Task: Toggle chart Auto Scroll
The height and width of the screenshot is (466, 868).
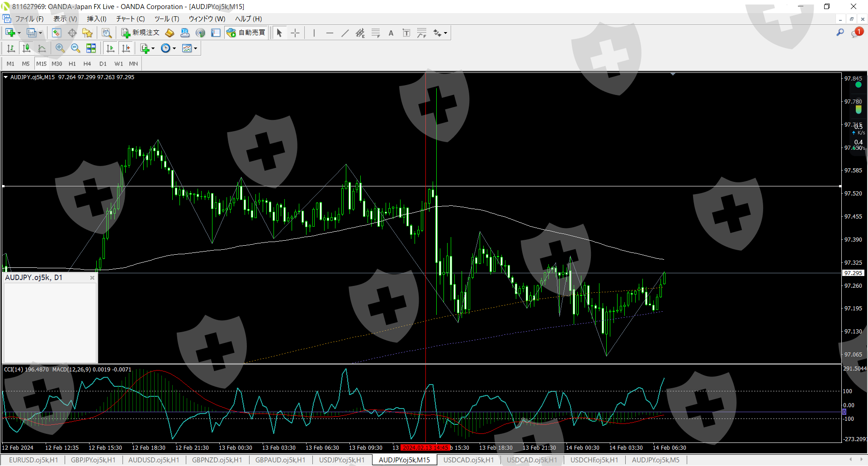Action: [x=110, y=48]
